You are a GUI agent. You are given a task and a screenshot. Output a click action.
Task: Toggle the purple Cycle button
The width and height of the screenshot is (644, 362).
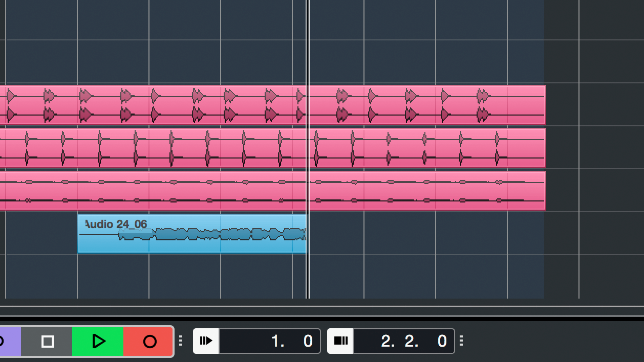[x=10, y=342]
